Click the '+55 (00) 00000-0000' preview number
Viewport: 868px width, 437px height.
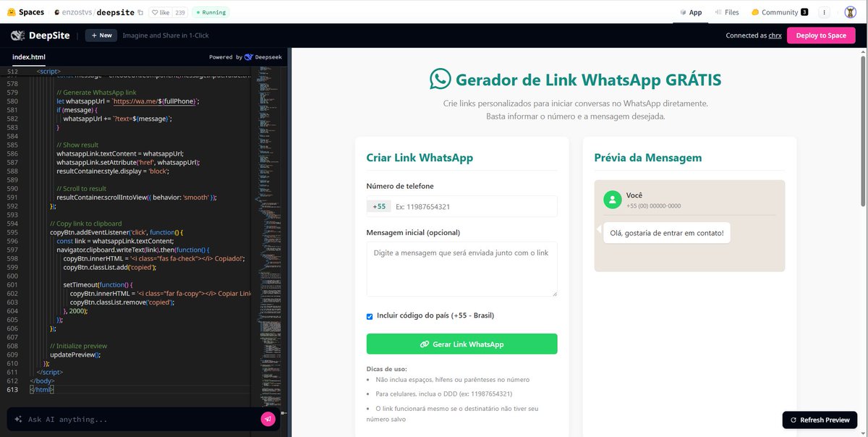tap(654, 206)
